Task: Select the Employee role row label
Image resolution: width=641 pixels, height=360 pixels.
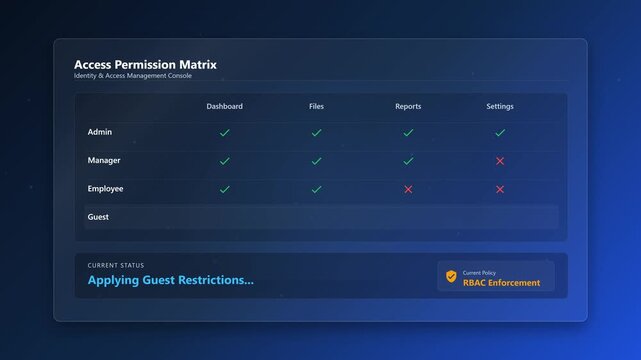Action: click(105, 189)
